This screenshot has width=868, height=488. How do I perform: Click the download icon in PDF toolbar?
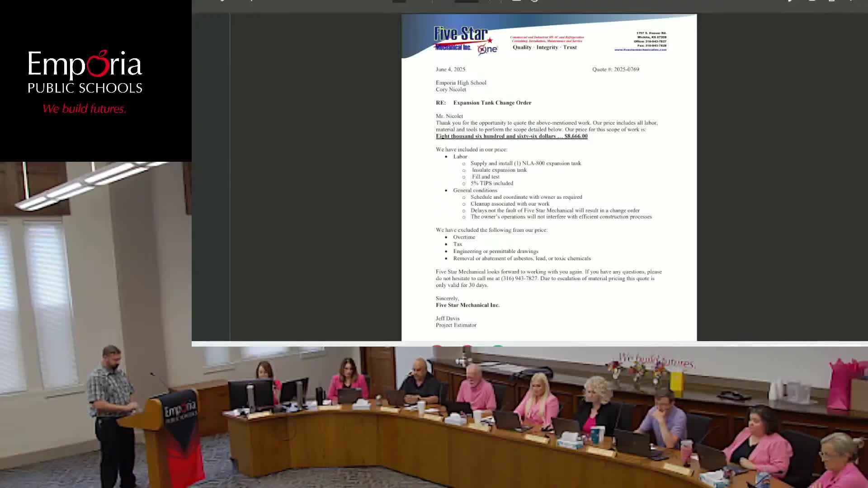[812, 1]
